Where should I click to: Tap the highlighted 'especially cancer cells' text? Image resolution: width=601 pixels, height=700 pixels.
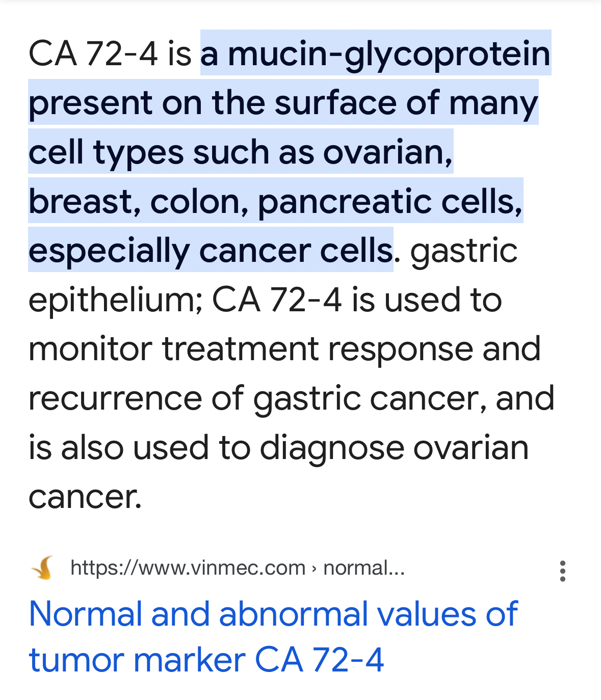click(x=211, y=251)
